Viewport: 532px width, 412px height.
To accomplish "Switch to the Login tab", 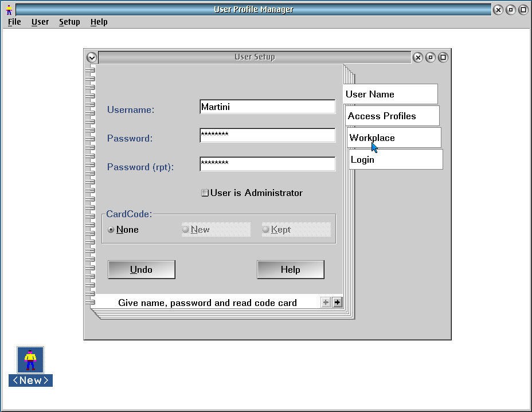I will point(396,159).
